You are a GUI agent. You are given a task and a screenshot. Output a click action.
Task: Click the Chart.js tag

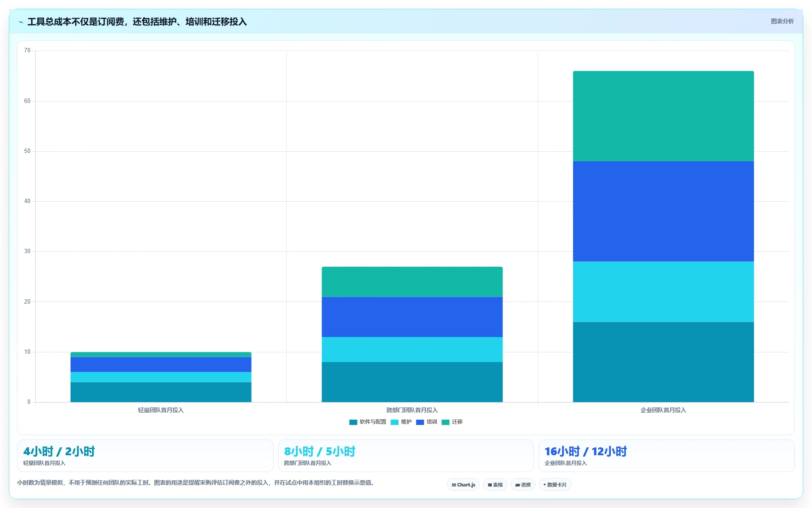click(x=463, y=485)
